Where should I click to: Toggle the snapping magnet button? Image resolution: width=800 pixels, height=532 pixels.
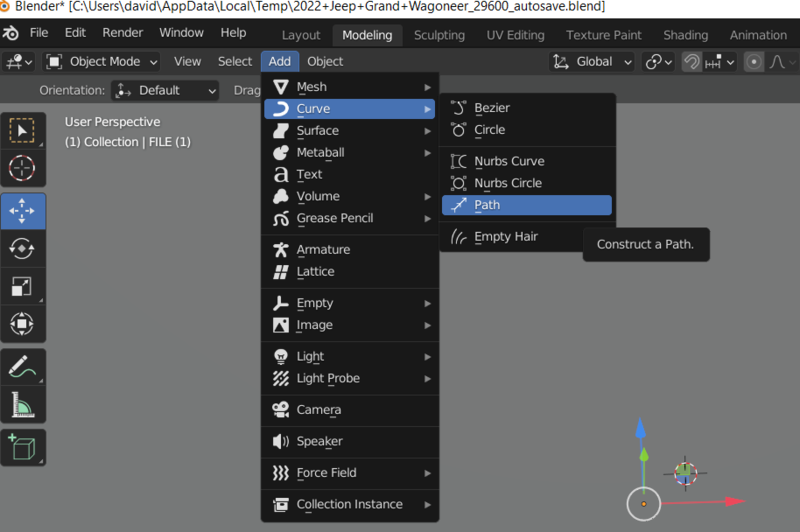coord(692,61)
